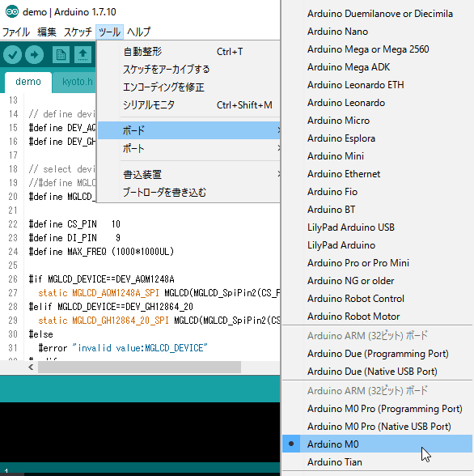Click 'MGLCD_AQM1248A_SPI' type name in code
This screenshot has height=476, width=474.
pyautogui.click(x=116, y=293)
